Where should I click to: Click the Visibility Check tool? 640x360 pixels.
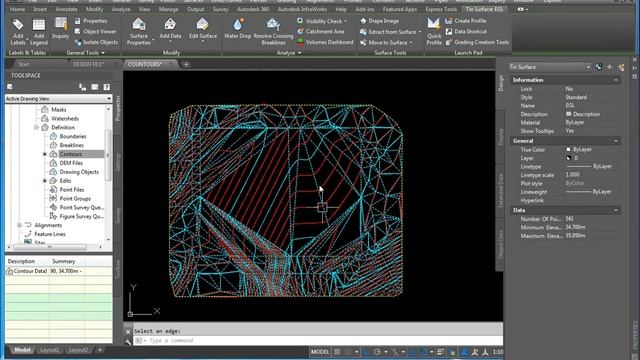(x=321, y=21)
